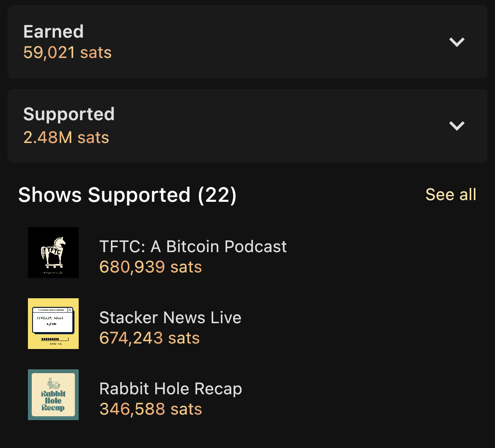Click the rabbit illustration in Recap artwork

point(53,383)
